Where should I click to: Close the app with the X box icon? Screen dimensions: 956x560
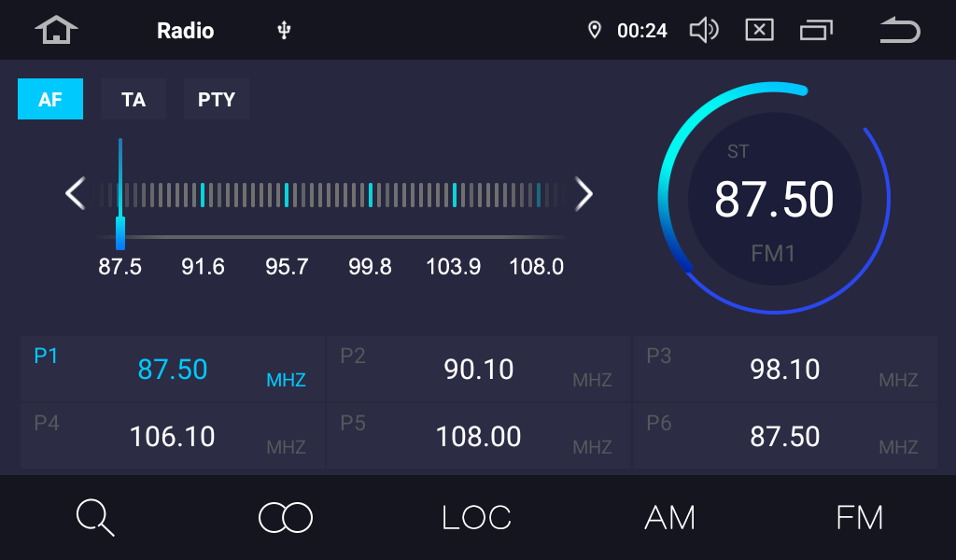click(759, 31)
